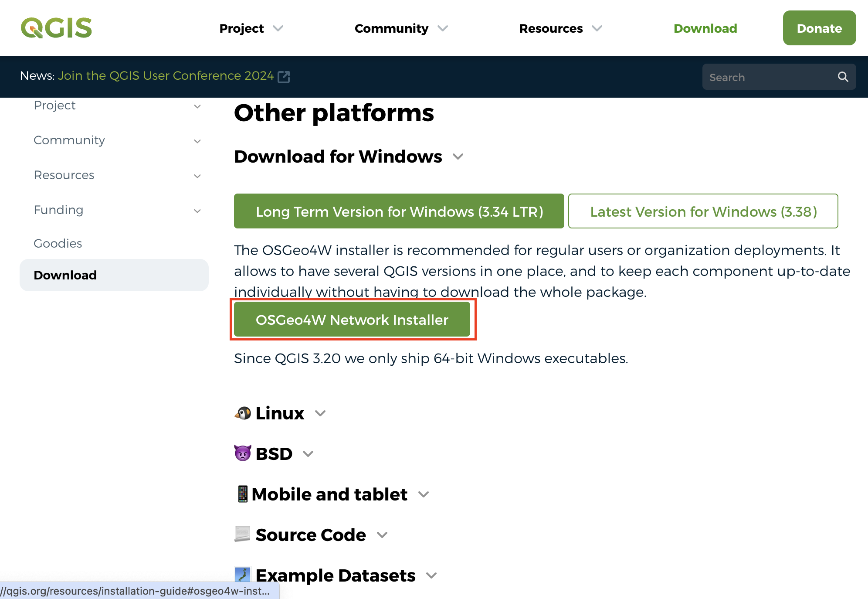868x599 pixels.
Task: Click the Mobile and tablet heading text
Action: (x=329, y=494)
